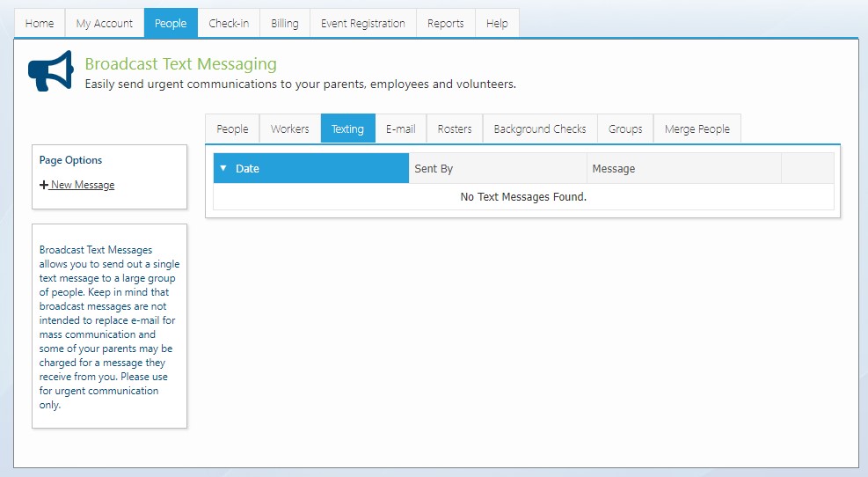Switch to the Workers tab
Viewport: 868px width, 477px height.
289,128
